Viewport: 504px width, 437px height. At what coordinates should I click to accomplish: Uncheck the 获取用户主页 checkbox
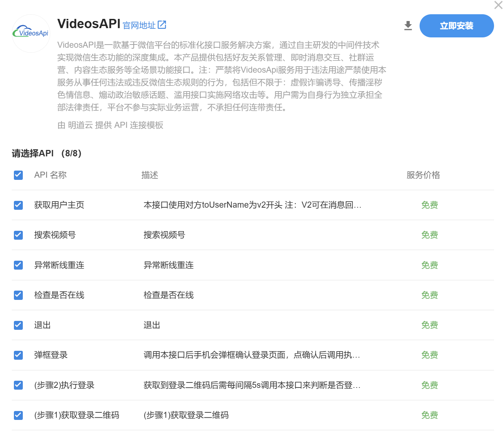click(18, 205)
